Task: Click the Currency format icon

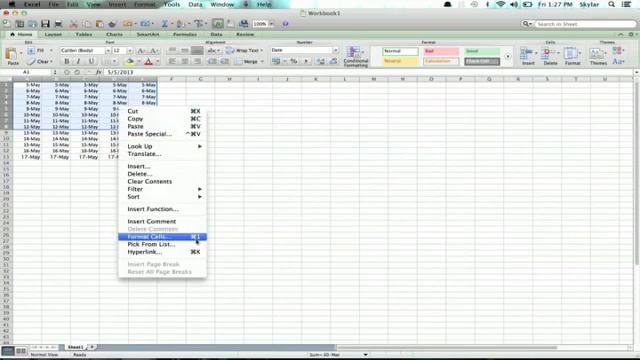Action: point(276,62)
